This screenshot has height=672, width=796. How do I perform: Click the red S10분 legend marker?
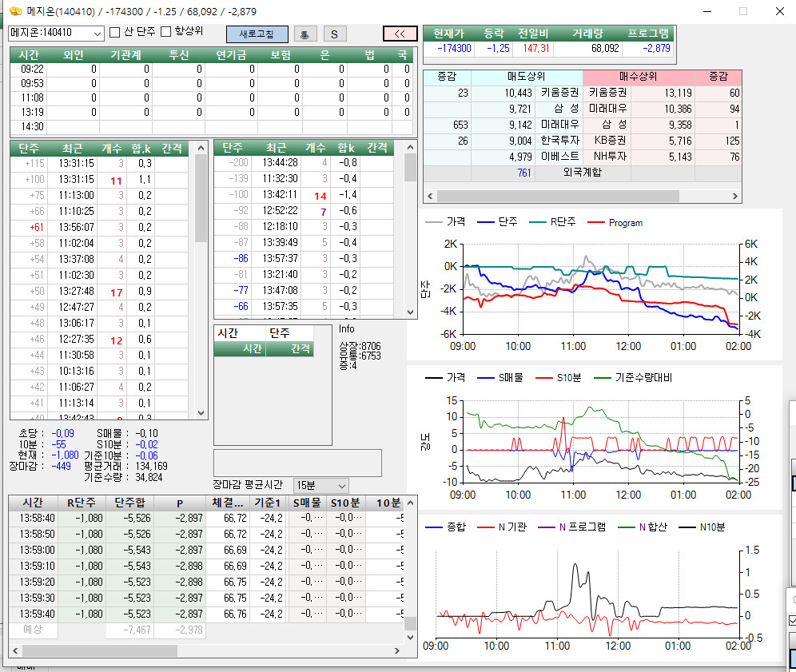click(543, 378)
